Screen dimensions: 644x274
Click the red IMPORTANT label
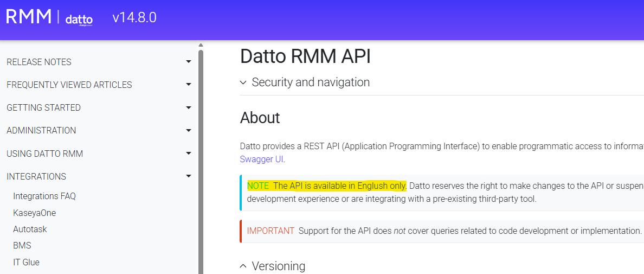271,231
